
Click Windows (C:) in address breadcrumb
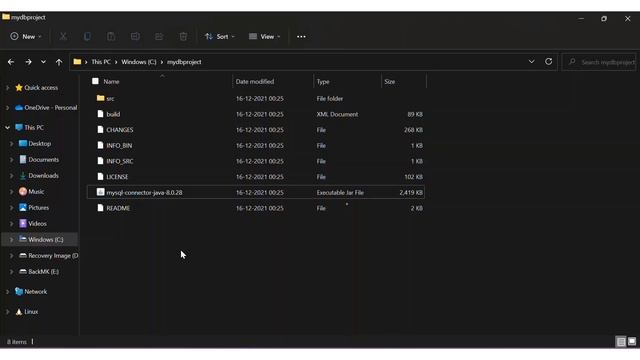(139, 62)
